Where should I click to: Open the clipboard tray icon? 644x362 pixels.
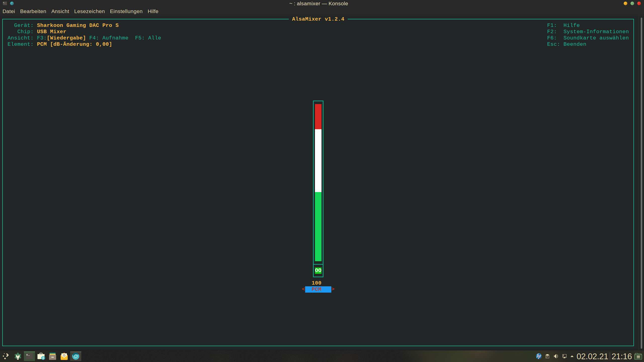(547, 356)
